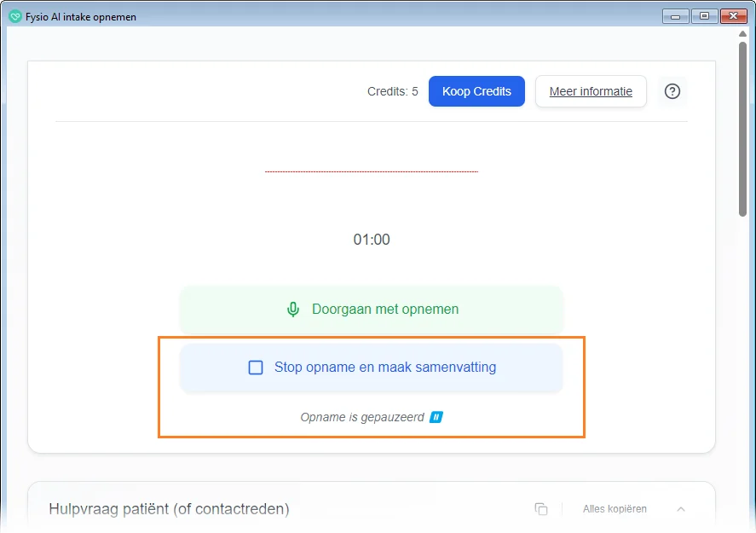Click the pause icon beside the recording status
The width and height of the screenshot is (756, 533).
tap(436, 417)
